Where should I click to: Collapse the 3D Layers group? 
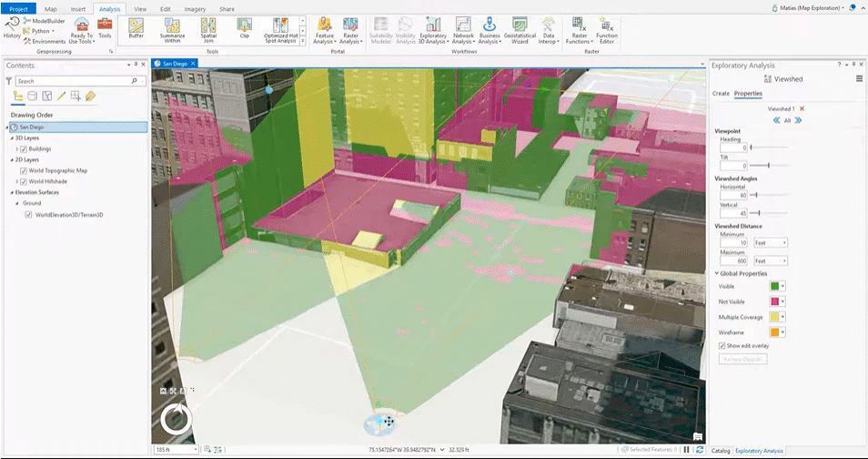point(12,138)
